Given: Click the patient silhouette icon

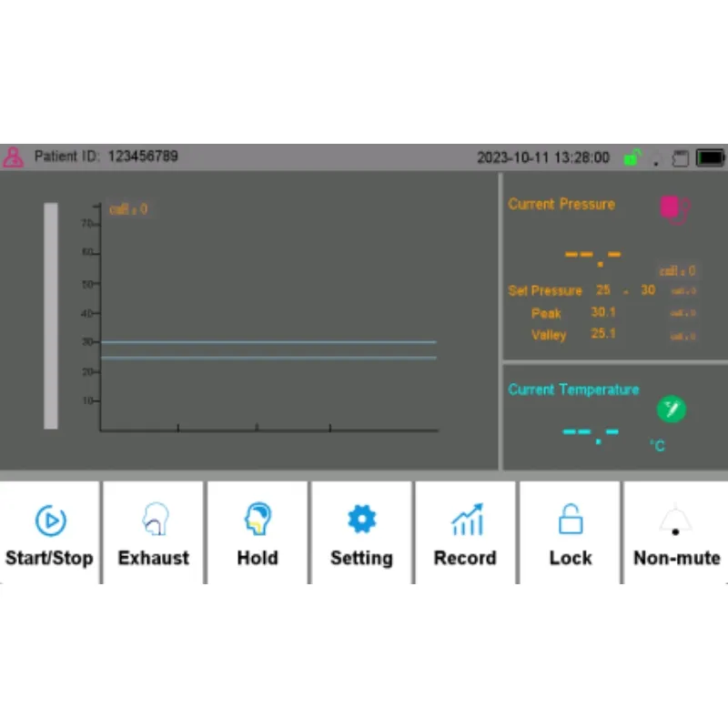Looking at the screenshot, I should click(13, 157).
